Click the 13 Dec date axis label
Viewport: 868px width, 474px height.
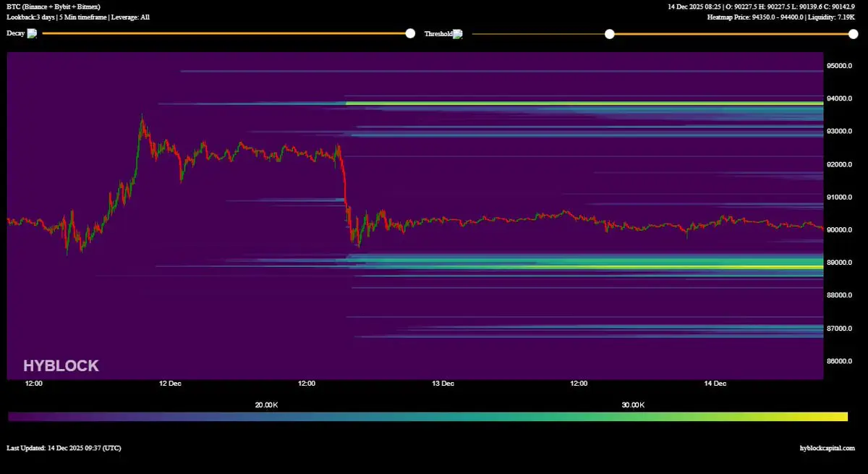[443, 384]
